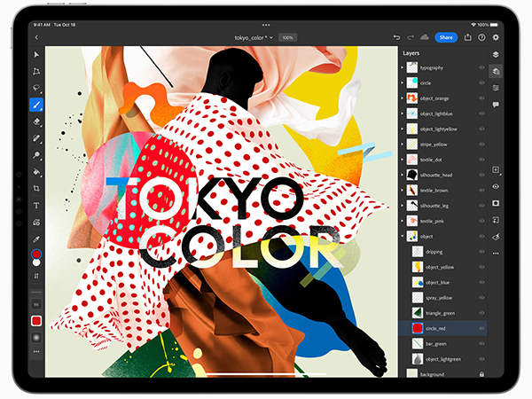Select the Brush tool

pyautogui.click(x=36, y=105)
